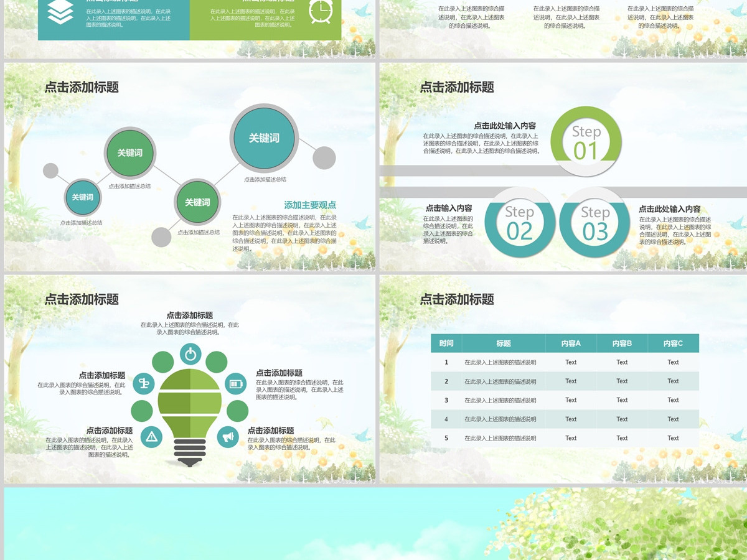The width and height of the screenshot is (747, 560).
Task: Select the teal Step 03 ring
Action: [594, 222]
